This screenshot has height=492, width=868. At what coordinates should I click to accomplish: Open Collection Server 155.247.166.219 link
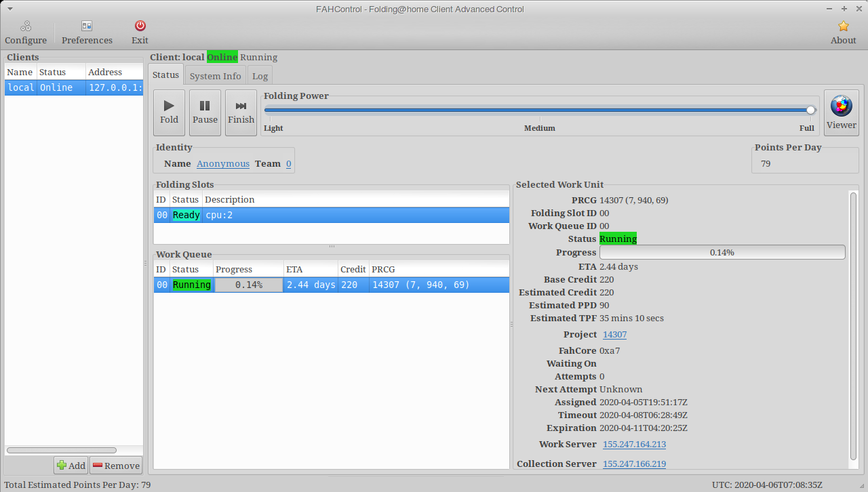pyautogui.click(x=634, y=464)
